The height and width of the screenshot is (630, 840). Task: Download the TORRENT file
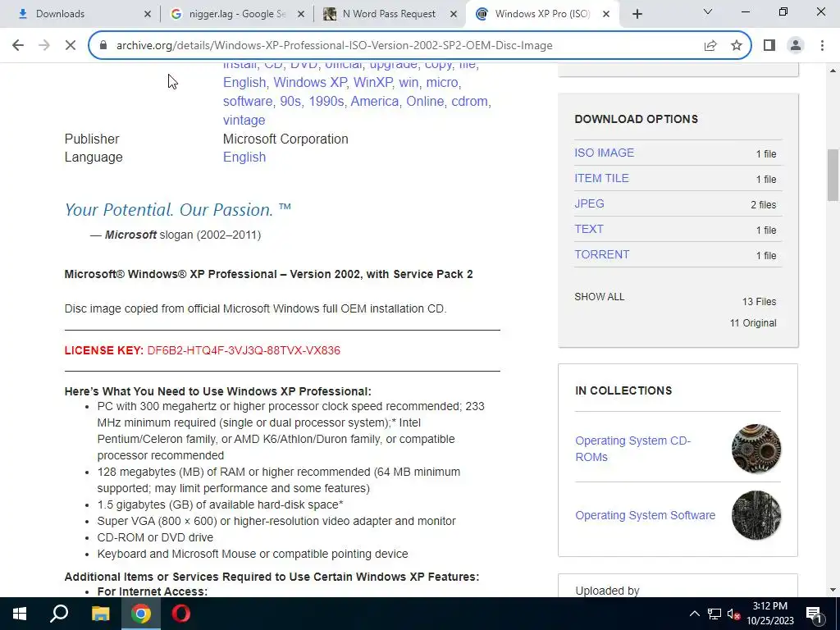[x=601, y=254]
